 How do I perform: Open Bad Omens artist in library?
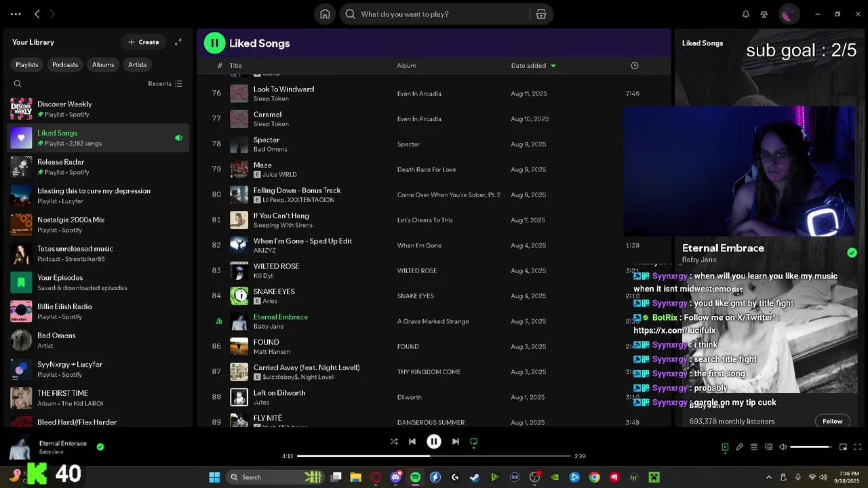[x=98, y=340]
